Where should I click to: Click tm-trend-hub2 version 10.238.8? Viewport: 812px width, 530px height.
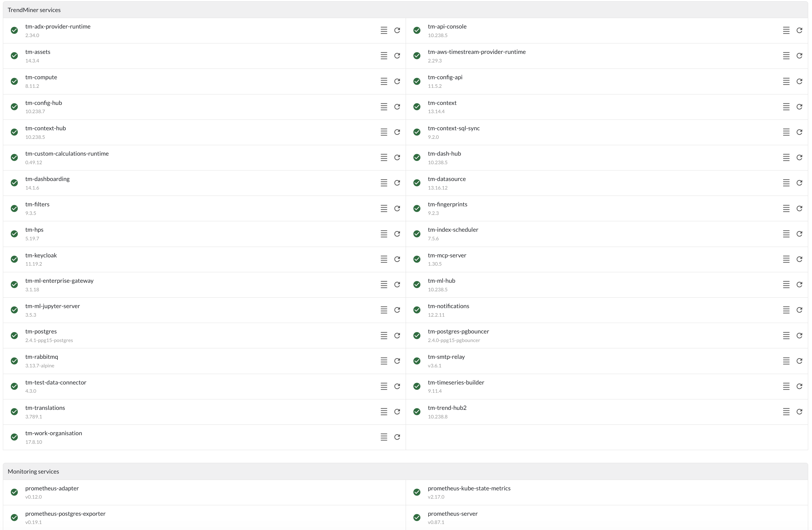[437, 417]
